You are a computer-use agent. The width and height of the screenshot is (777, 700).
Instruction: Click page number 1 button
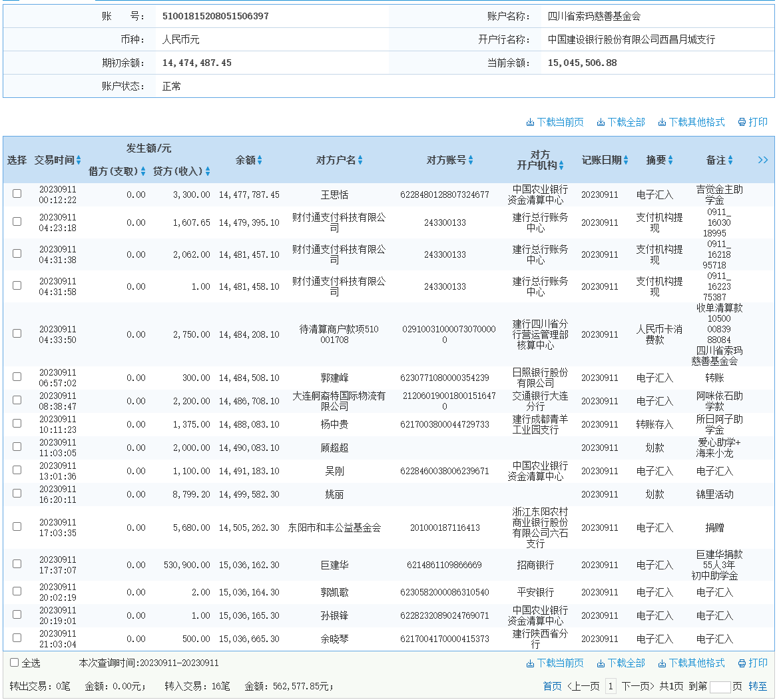(x=611, y=686)
